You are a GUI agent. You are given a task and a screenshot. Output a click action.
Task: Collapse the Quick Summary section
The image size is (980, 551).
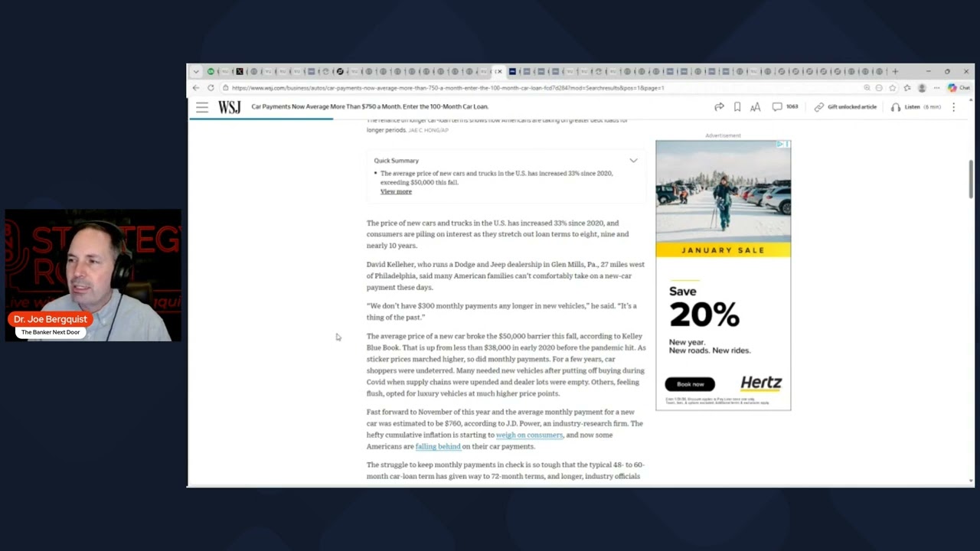(633, 161)
